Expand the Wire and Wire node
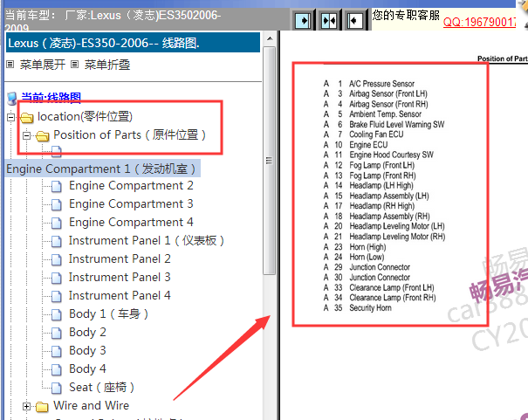This screenshot has width=528, height=420. click(26, 407)
